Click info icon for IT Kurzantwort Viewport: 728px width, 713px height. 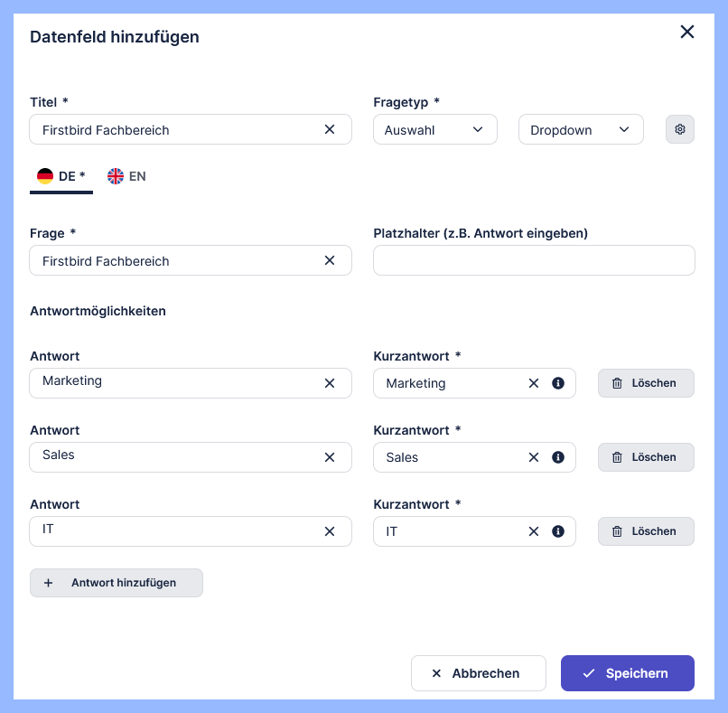click(558, 531)
